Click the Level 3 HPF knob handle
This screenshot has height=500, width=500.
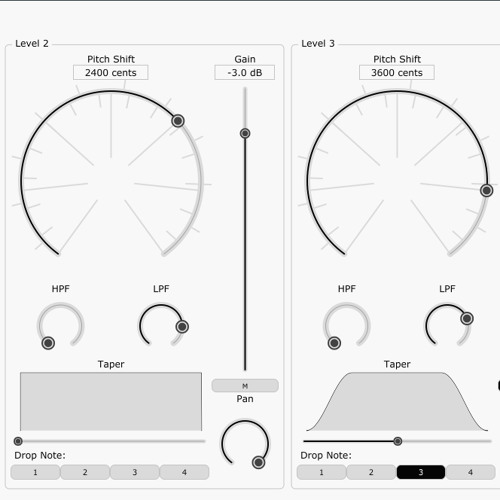click(334, 343)
